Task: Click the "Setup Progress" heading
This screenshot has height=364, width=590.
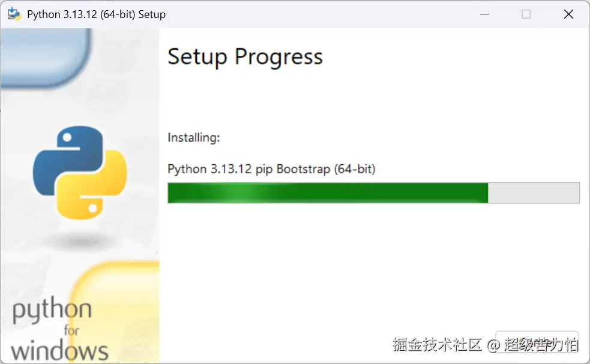Action: point(245,57)
